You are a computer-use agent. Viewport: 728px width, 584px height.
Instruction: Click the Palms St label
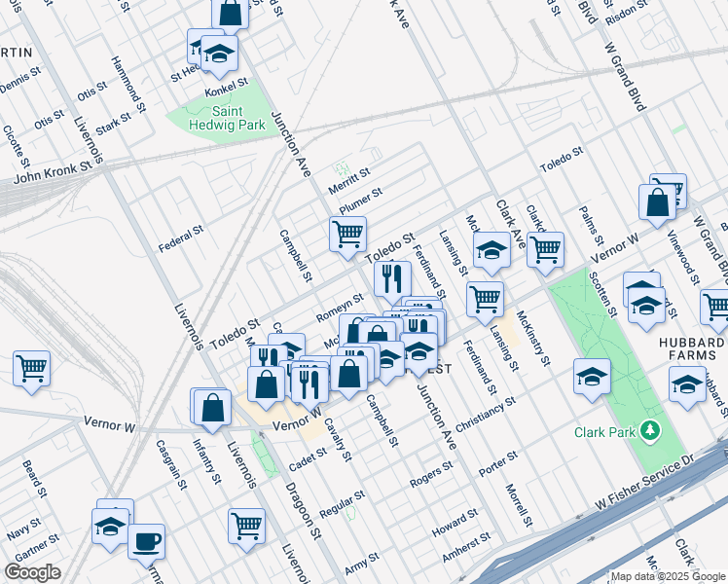(x=592, y=226)
